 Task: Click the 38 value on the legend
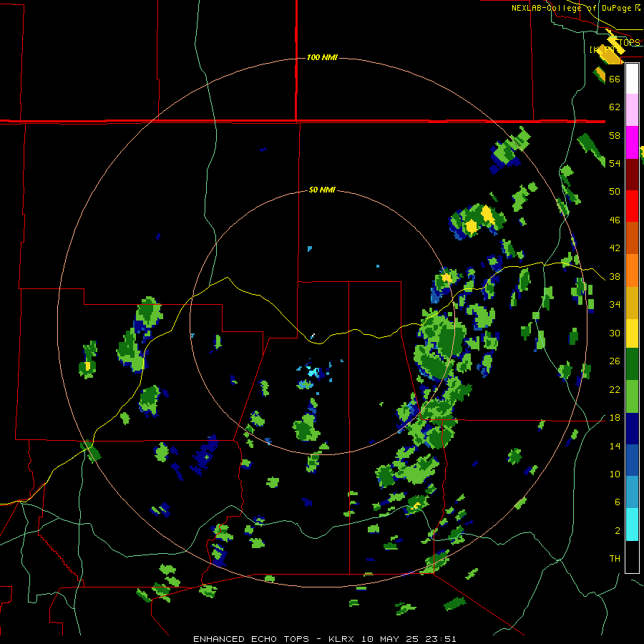pos(615,277)
